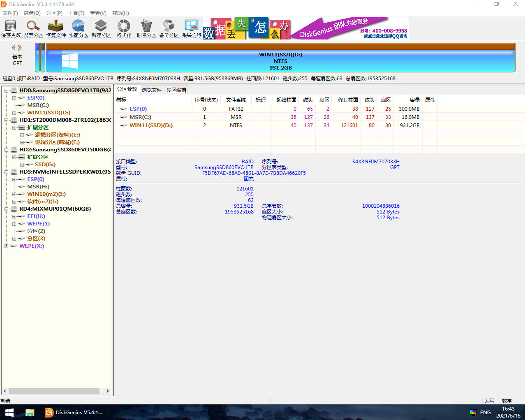Image resolution: width=525 pixels, height=420 pixels.
Task: Expand the SSD(G:) tree node
Action: tap(22, 165)
